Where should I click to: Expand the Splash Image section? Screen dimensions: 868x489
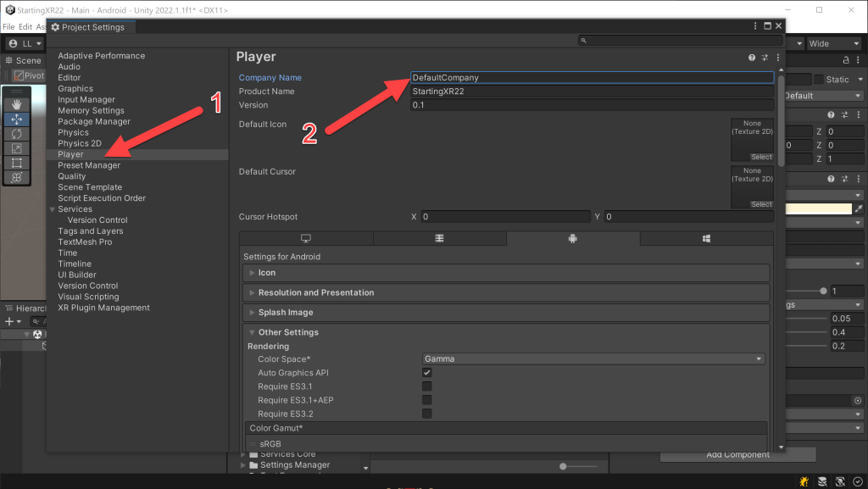coord(506,313)
